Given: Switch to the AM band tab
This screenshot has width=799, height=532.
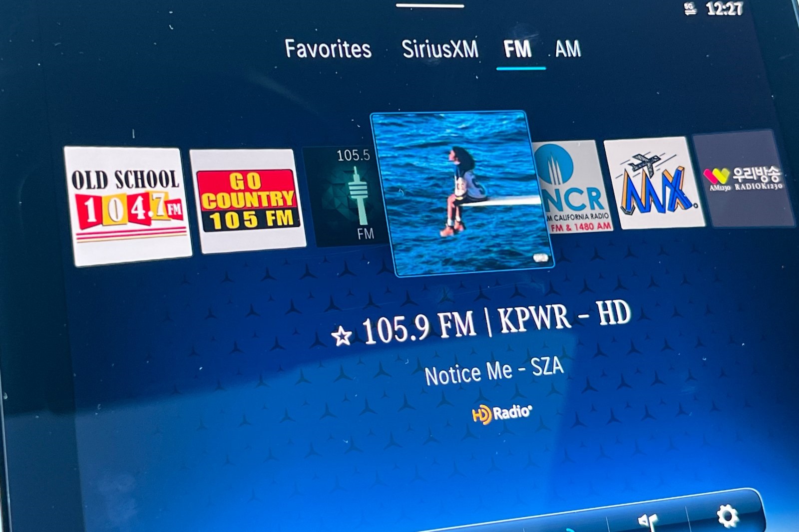Looking at the screenshot, I should [x=568, y=49].
